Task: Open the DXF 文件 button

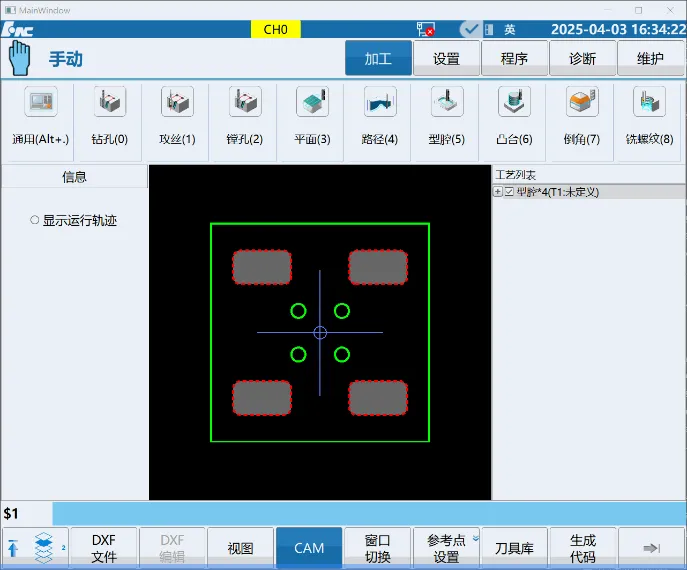Action: click(x=104, y=548)
